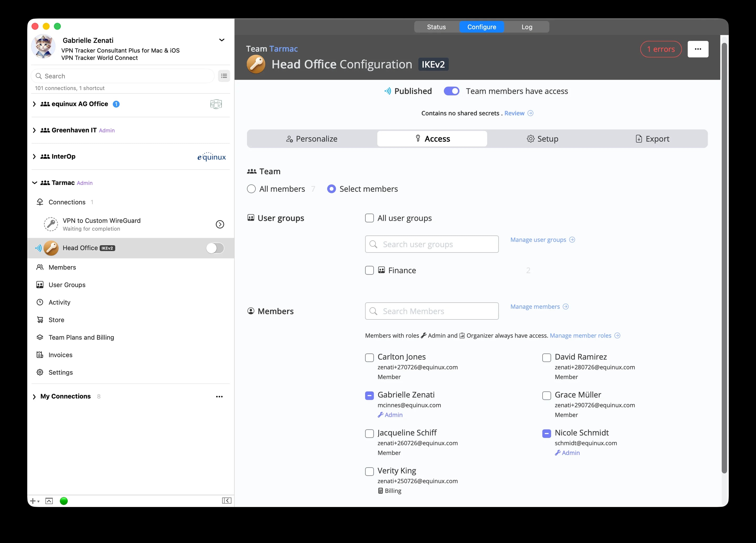Click Manage member roles link
This screenshot has width=756, height=543.
585,335
